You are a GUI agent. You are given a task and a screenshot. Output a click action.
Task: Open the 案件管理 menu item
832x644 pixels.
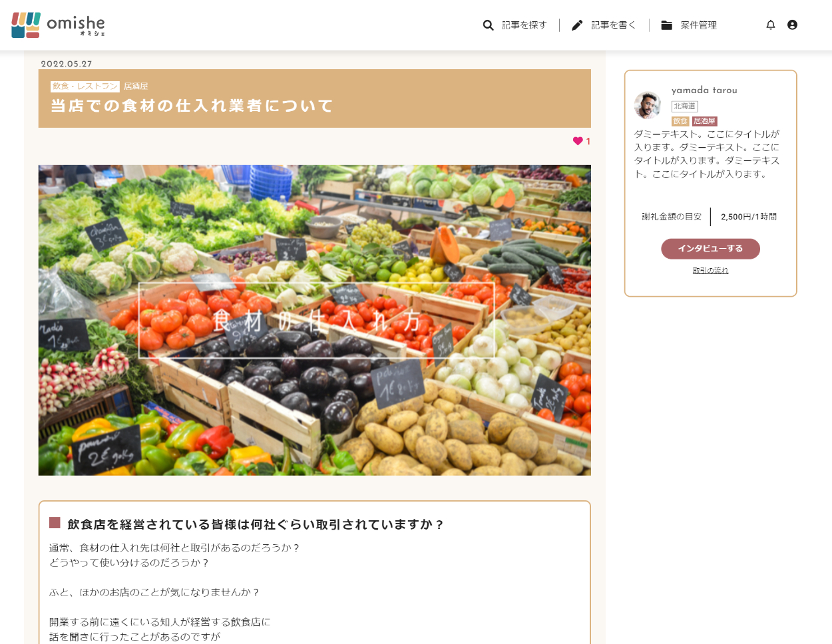[x=698, y=25]
